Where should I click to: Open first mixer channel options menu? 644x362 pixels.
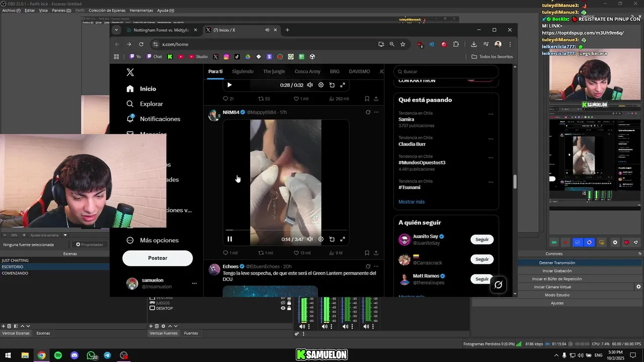309,327
